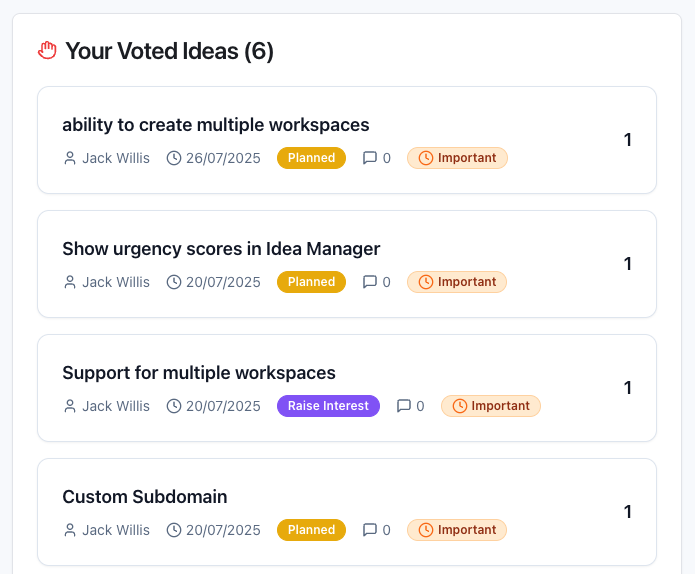Click Planned badge on 'Show urgency scores' idea
Viewport: 695px width, 574px height.
coord(311,282)
